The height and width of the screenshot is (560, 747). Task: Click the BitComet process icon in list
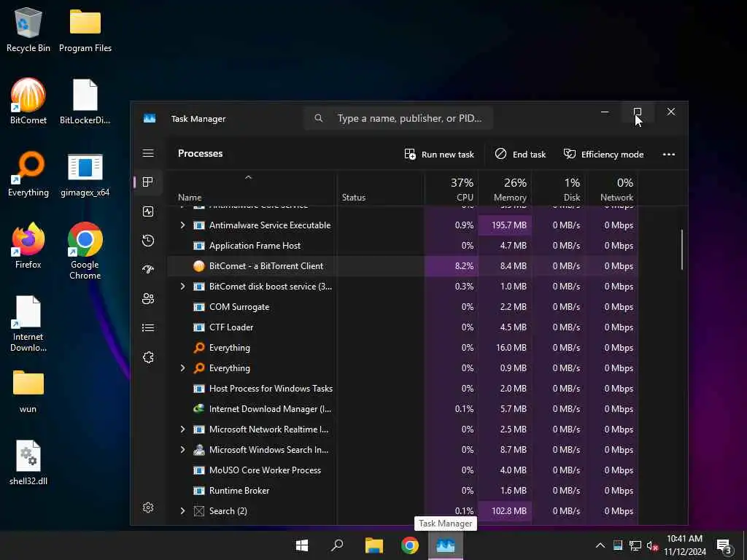[x=199, y=266]
